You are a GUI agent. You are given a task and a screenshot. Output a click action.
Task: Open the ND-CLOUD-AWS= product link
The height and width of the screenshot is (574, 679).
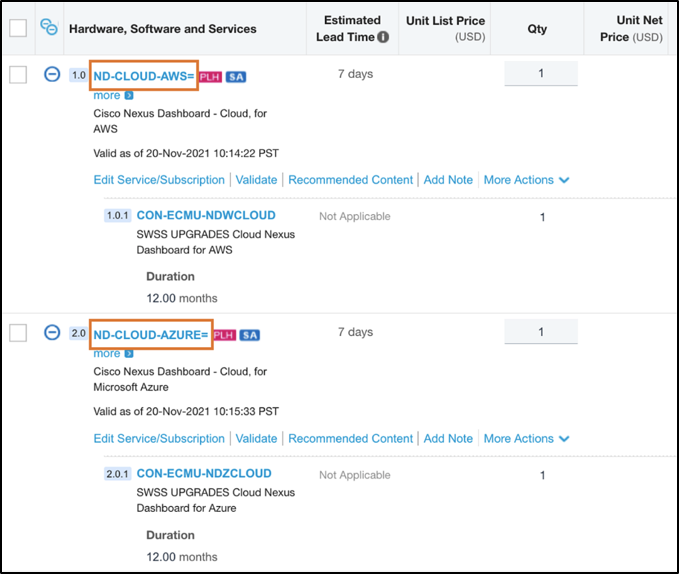point(144,76)
